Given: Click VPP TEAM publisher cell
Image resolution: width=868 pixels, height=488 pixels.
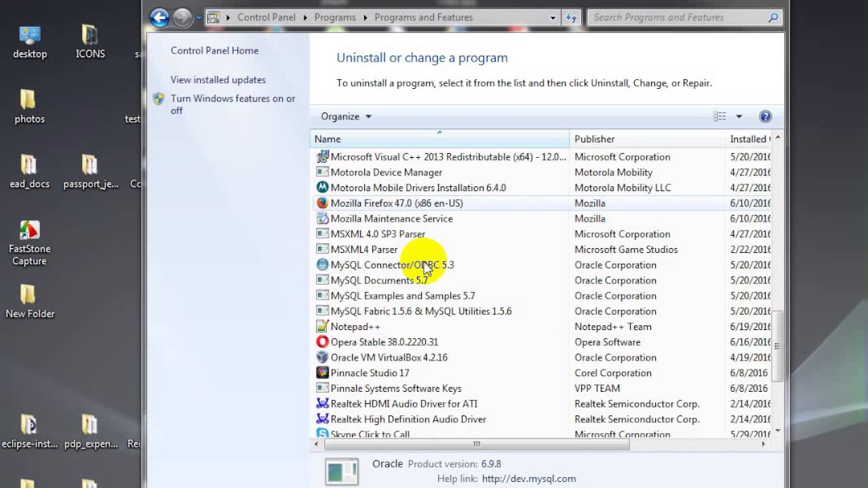Looking at the screenshot, I should pos(597,388).
